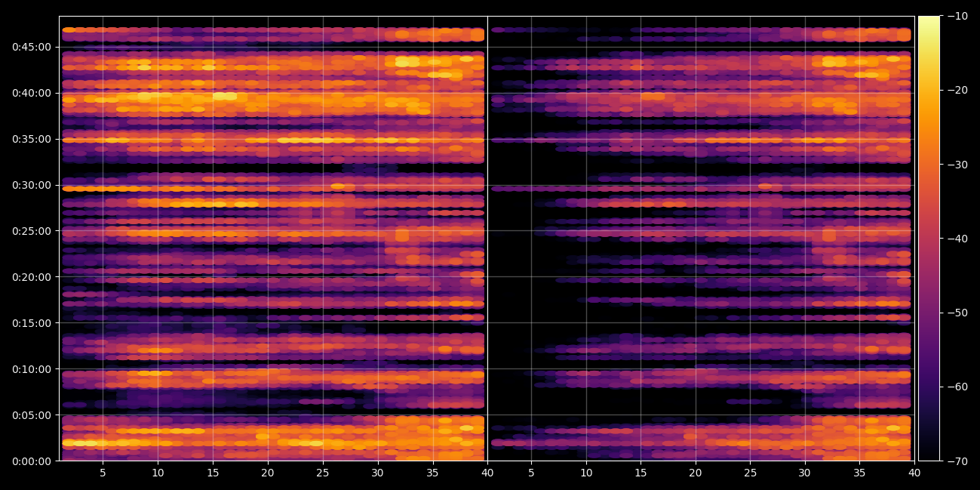Click the 0:00:00 y-axis tick label
This screenshot has width=980, height=490.
tap(32, 461)
